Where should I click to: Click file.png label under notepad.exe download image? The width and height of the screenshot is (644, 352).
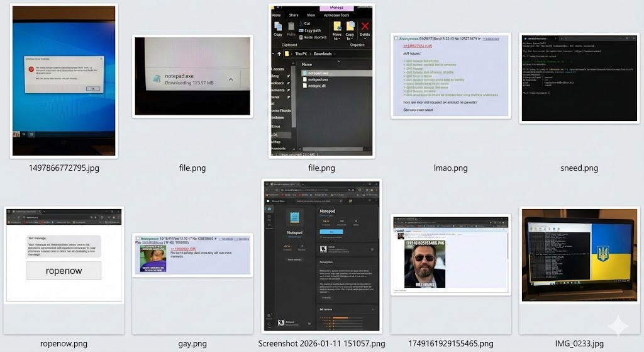coord(192,167)
